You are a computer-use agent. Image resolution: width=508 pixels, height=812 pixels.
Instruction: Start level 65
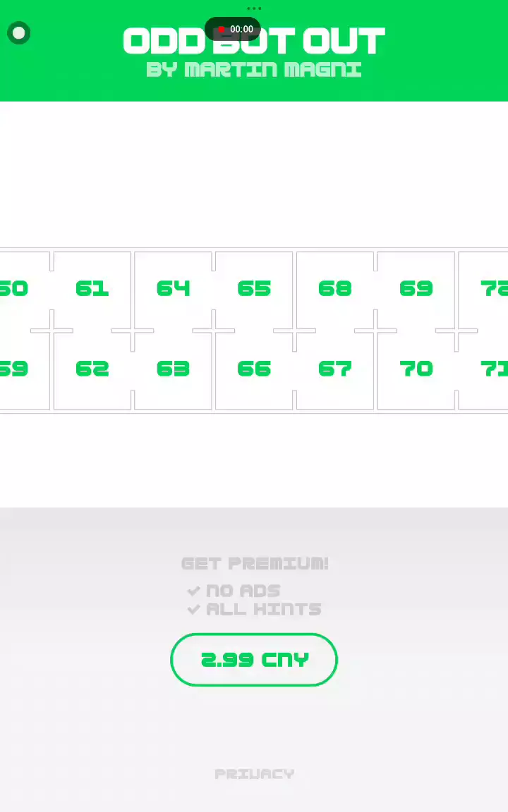click(x=254, y=289)
